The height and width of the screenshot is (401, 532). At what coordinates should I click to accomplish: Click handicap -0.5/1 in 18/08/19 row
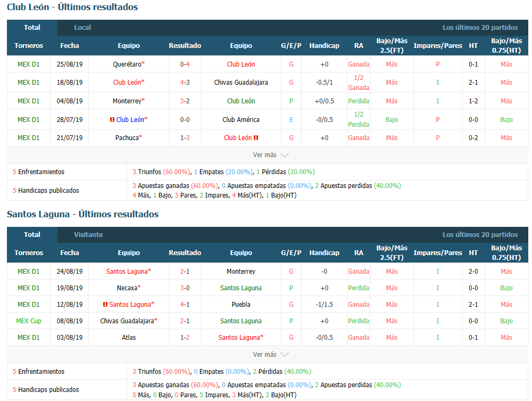click(325, 83)
